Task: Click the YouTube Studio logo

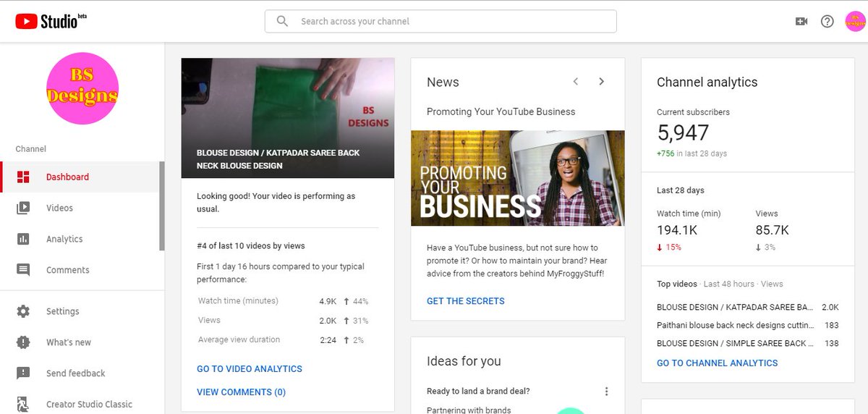Action: [x=51, y=21]
